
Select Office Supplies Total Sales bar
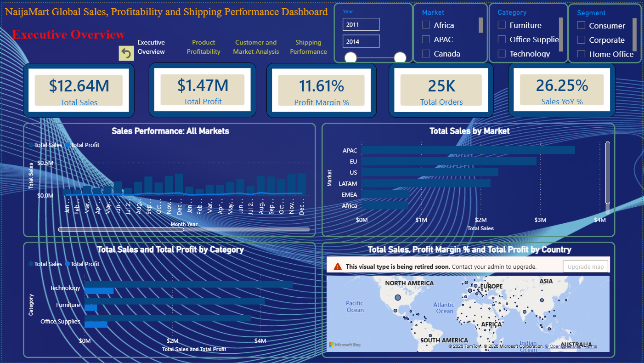pyautogui.click(x=168, y=318)
